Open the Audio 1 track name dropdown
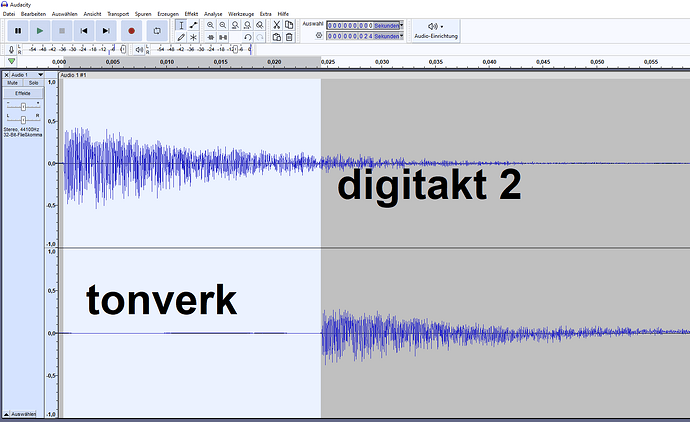The width and height of the screenshot is (690, 422). (40, 74)
